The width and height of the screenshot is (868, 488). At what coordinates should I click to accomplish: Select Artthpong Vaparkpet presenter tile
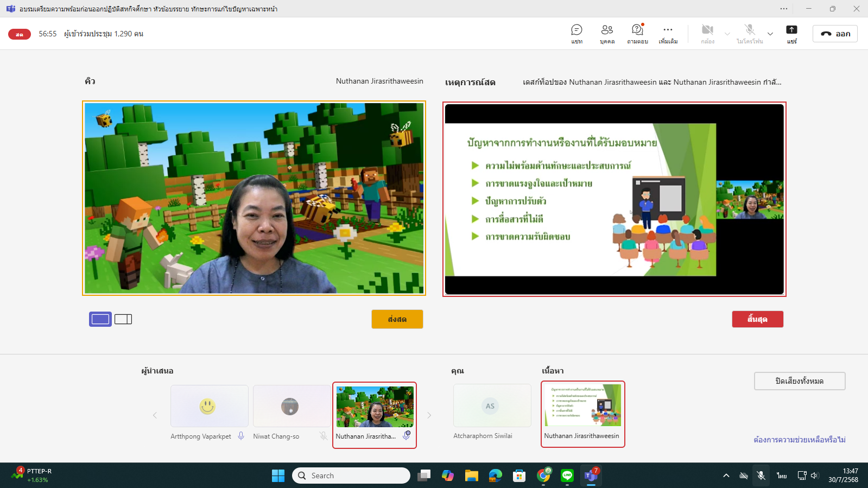click(210, 406)
